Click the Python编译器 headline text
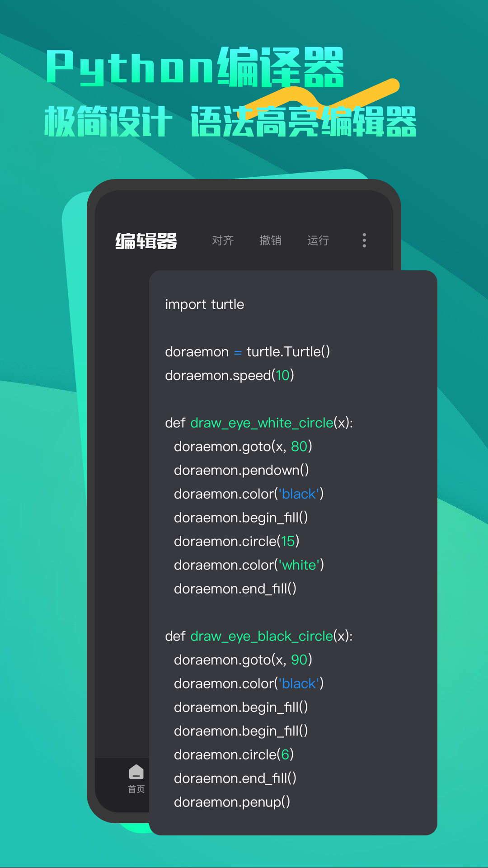488x868 pixels. [x=195, y=67]
